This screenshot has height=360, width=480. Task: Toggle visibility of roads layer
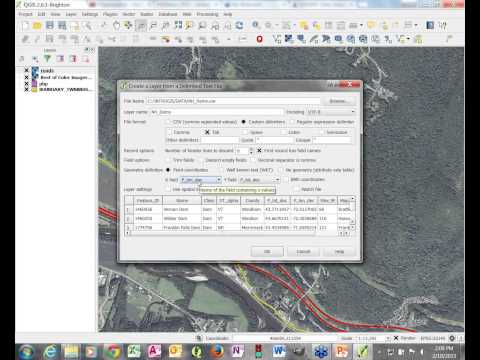pyautogui.click(x=26, y=70)
